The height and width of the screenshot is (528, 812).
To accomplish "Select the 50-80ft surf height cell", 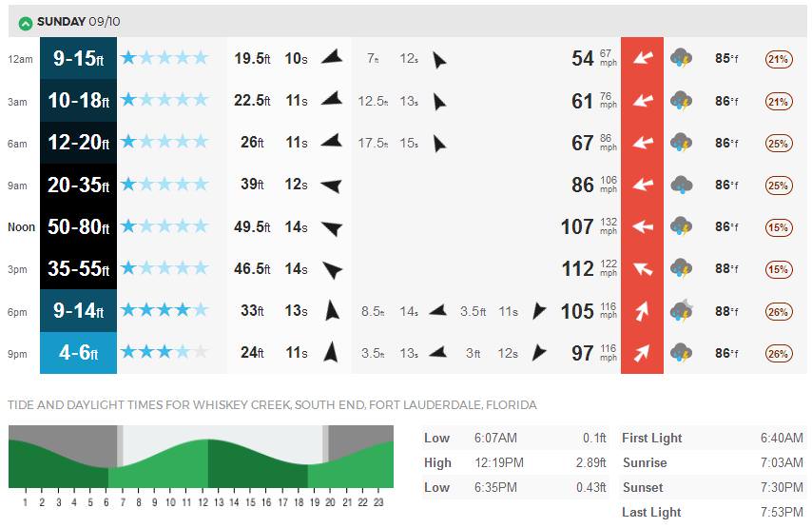I will pos(78,226).
